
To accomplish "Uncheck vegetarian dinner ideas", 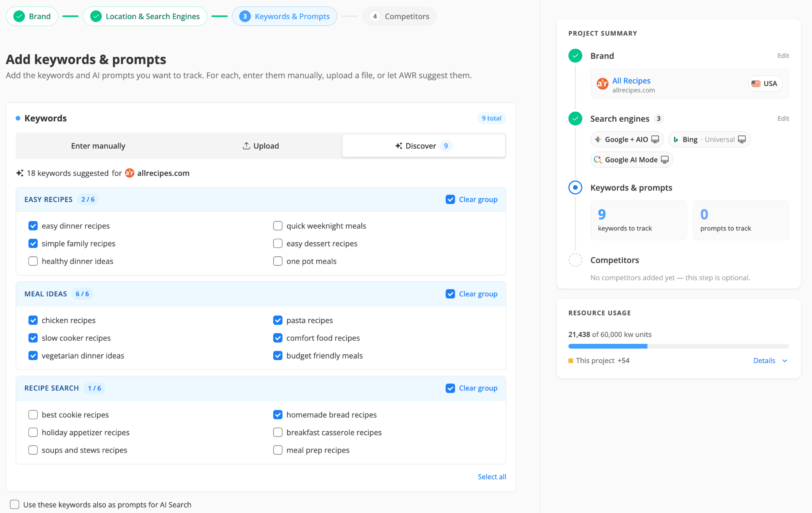I will (33, 356).
